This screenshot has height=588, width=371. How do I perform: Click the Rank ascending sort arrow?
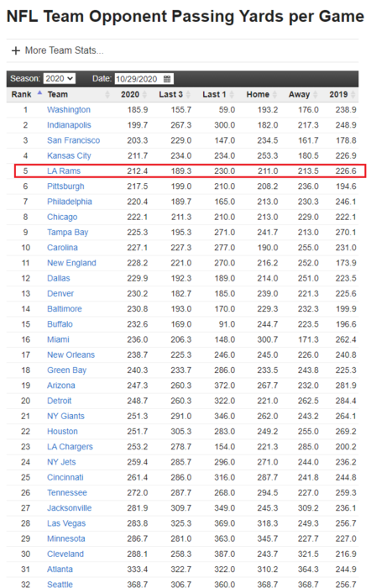[x=39, y=92]
